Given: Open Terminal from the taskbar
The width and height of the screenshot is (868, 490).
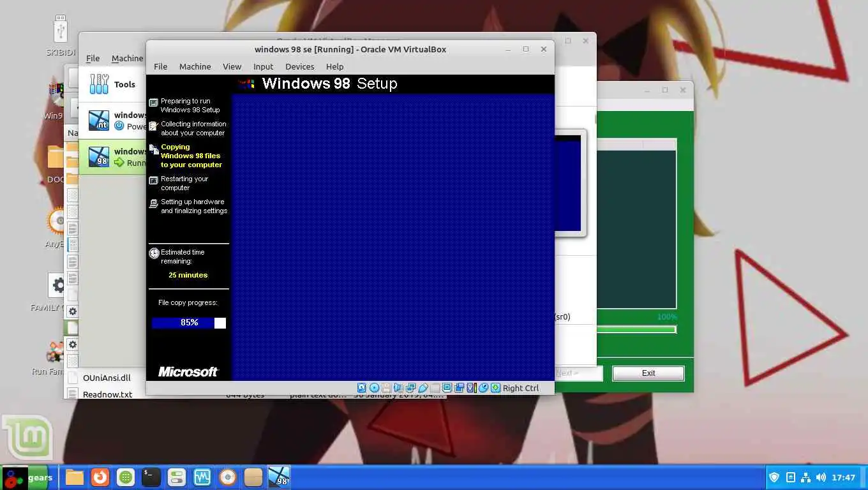Looking at the screenshot, I should click(151, 477).
